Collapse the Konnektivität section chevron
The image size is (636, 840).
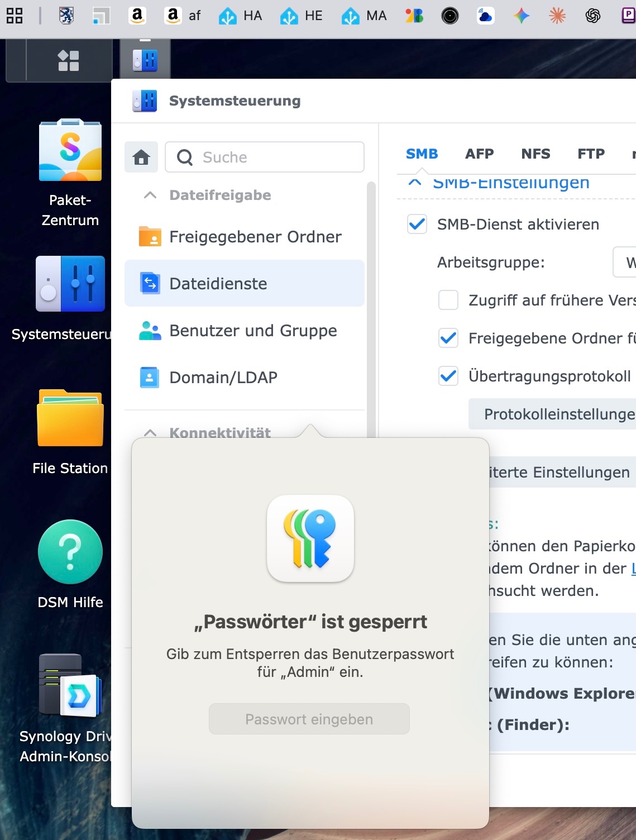point(150,433)
